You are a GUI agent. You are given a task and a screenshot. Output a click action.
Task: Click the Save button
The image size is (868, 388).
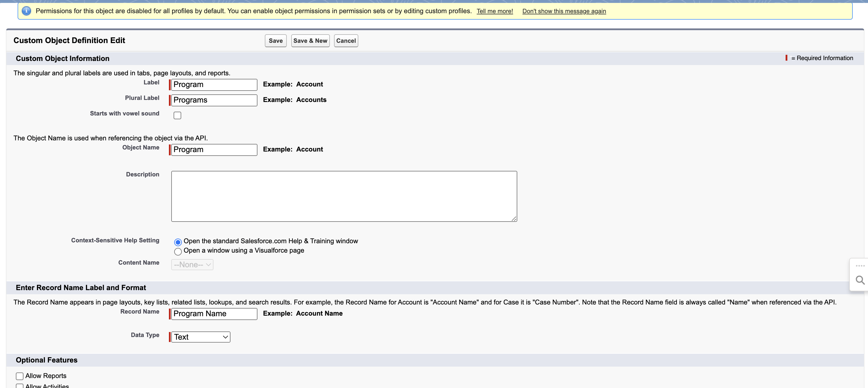click(275, 41)
